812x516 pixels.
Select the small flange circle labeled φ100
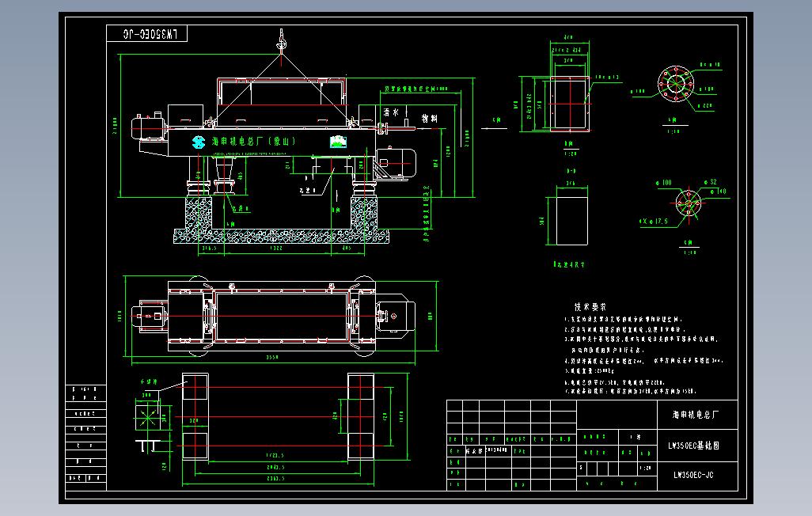pyautogui.click(x=689, y=202)
